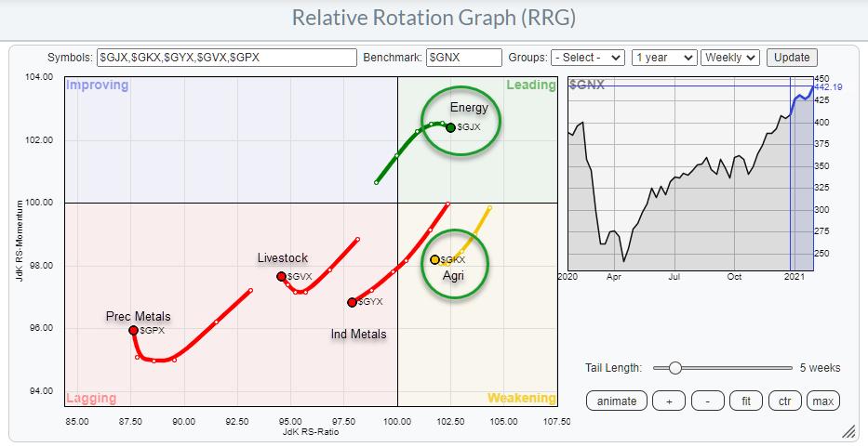Click the Benchmark $GNX input field

[463, 58]
